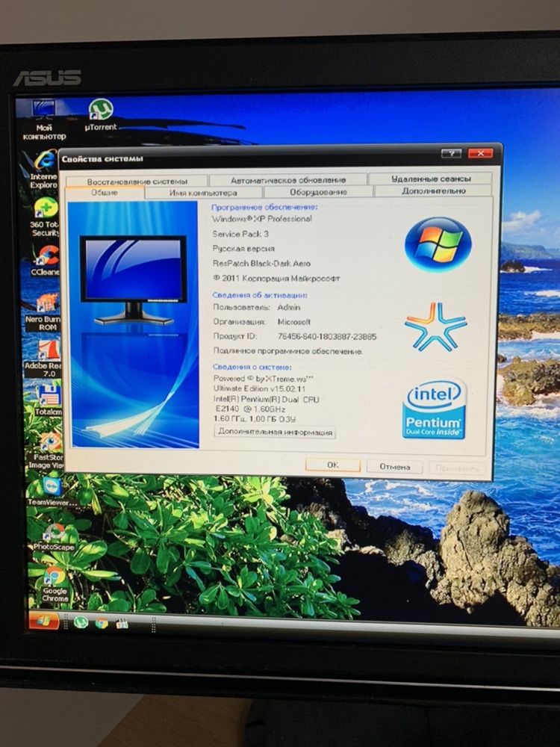
Task: Click the Service Pack 3 line
Action: 240,234
